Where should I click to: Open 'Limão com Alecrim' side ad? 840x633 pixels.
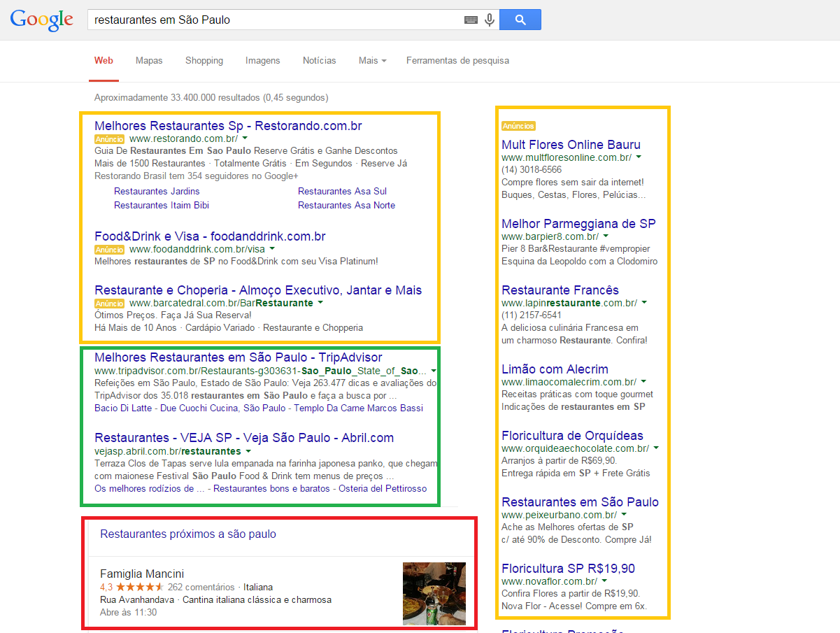pos(555,369)
